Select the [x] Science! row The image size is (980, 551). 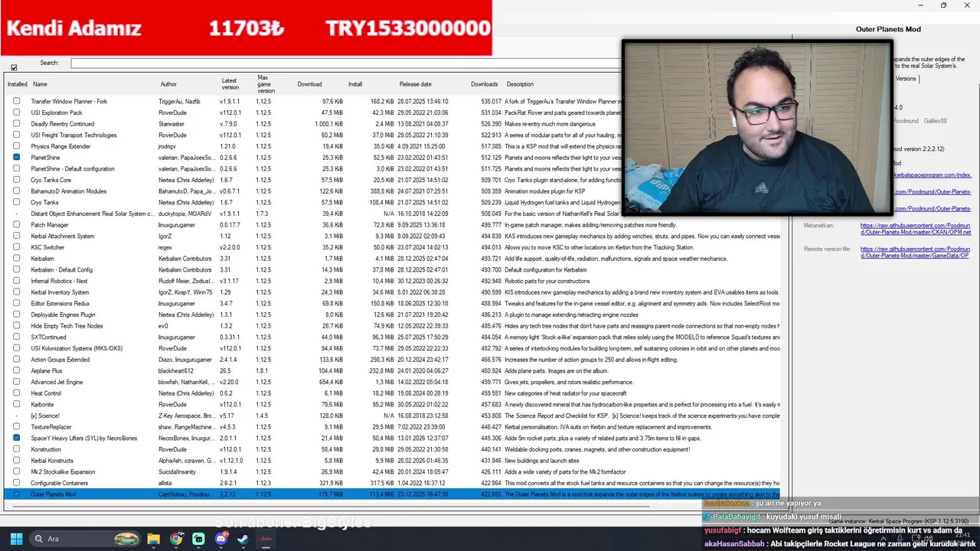[x=394, y=416]
